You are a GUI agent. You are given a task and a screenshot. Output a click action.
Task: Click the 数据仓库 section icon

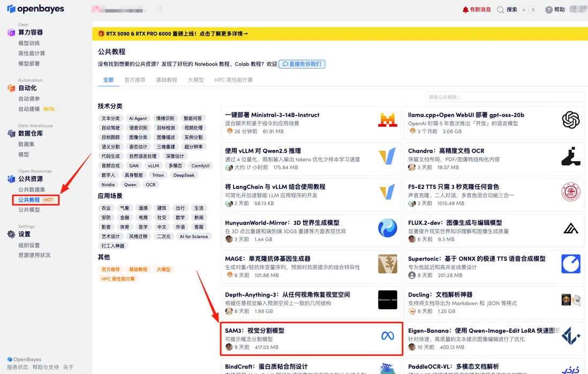11,133
